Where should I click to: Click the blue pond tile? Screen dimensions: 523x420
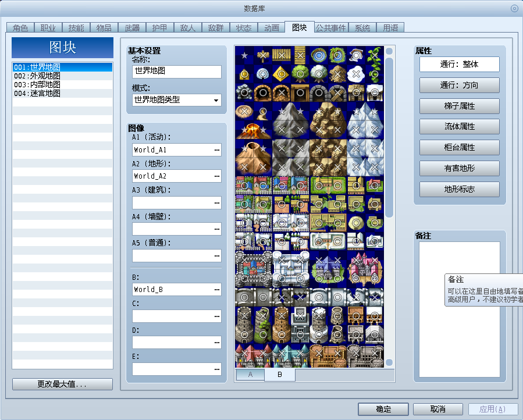(319, 55)
